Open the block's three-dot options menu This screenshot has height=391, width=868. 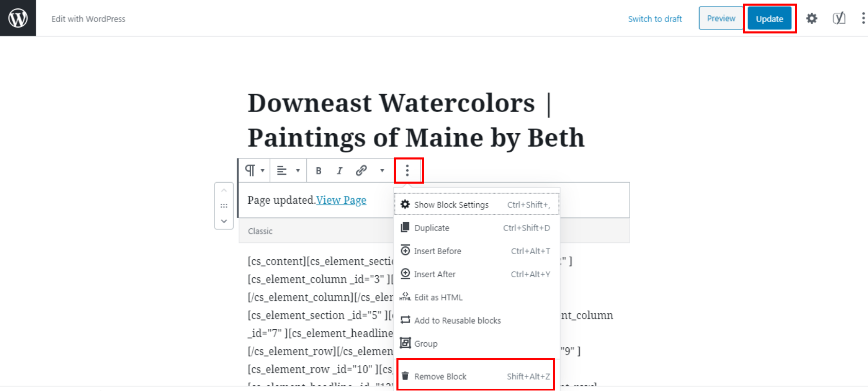click(x=407, y=170)
